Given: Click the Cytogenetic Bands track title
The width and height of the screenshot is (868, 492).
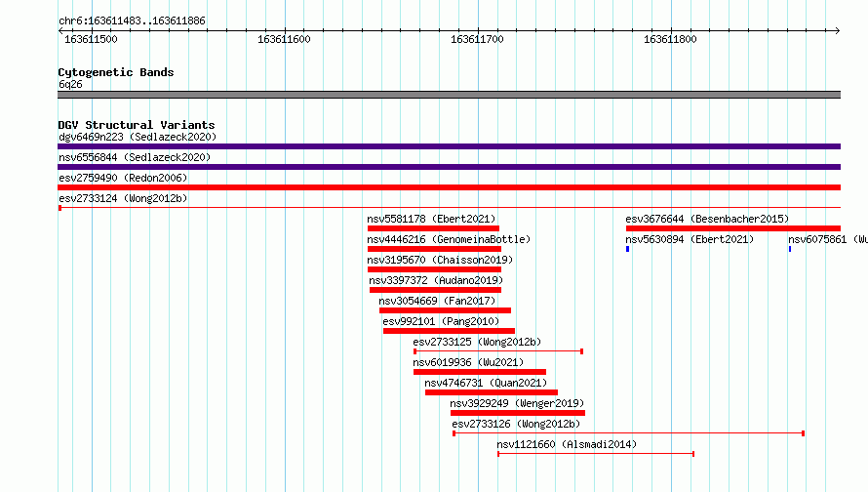Looking at the screenshot, I should point(116,72).
